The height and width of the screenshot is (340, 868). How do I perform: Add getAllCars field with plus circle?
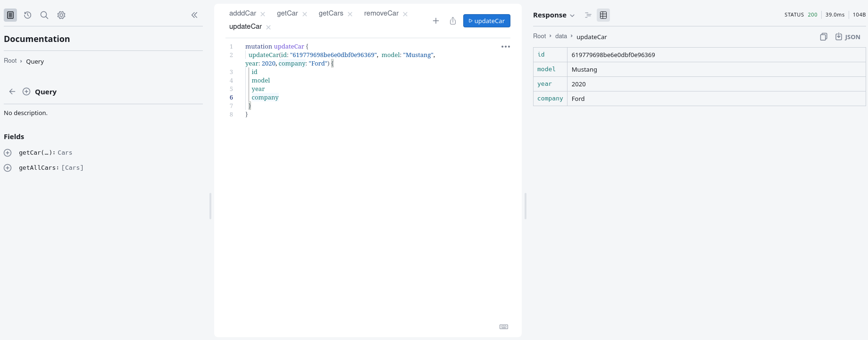pos(8,168)
